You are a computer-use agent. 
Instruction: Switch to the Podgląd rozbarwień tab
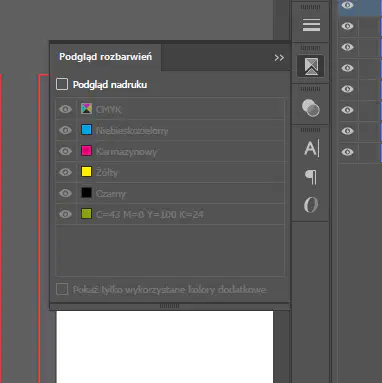tap(105, 57)
